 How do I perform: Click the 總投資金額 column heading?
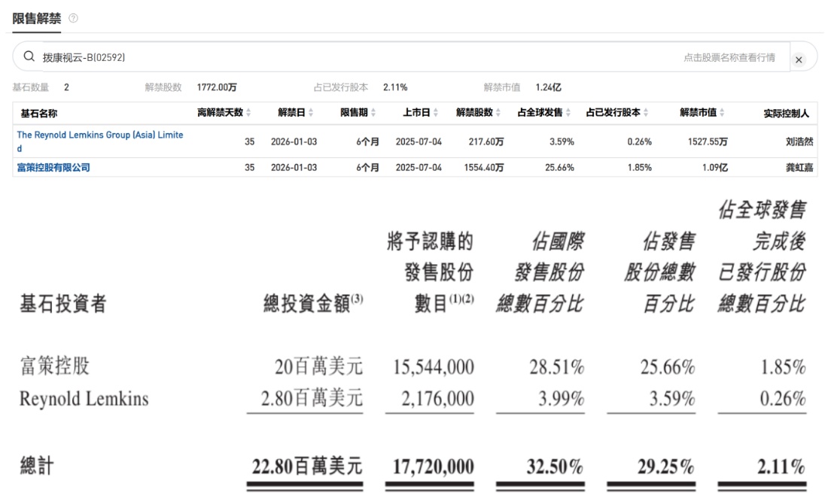(313, 303)
